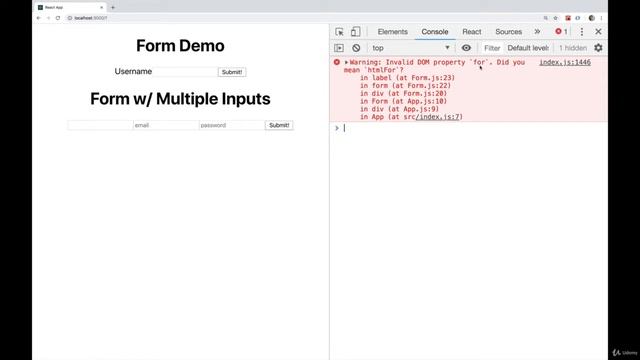Click the Username label

(133, 71)
